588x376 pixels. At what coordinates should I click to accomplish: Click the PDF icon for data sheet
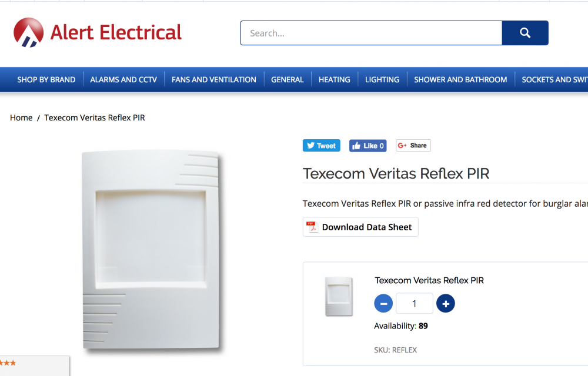[x=312, y=227]
